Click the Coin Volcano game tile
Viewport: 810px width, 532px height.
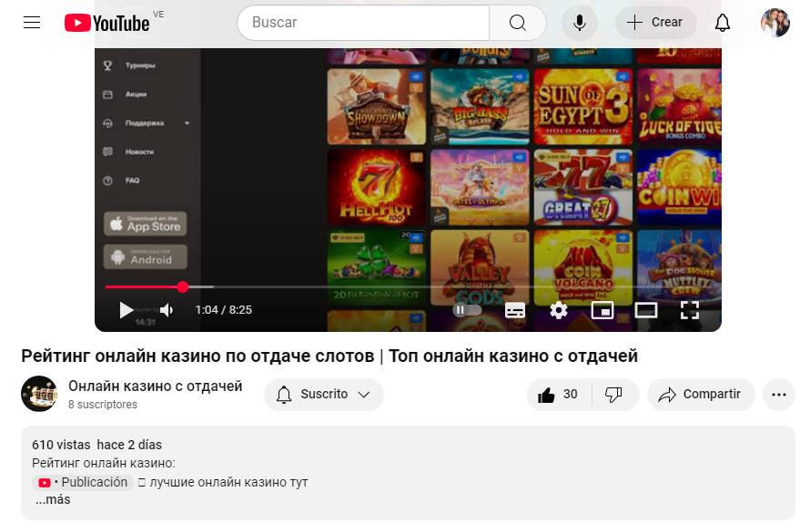583,268
